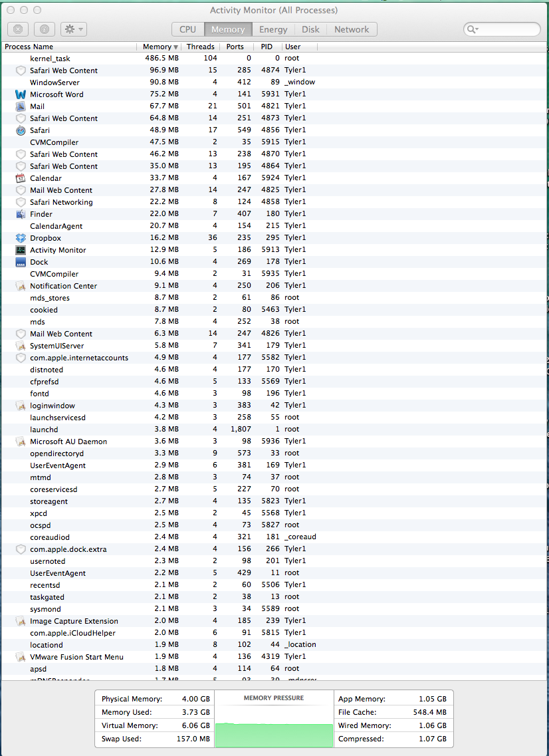Click the search magnifier icon
549x756 pixels.
pyautogui.click(x=473, y=29)
